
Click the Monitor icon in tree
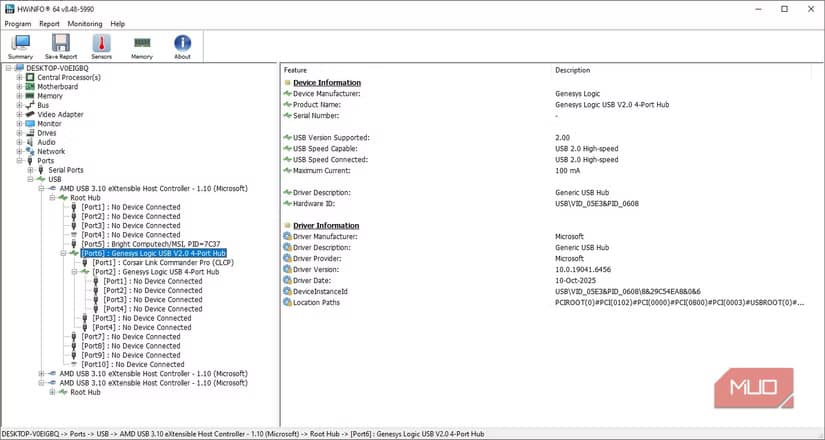[x=30, y=124]
